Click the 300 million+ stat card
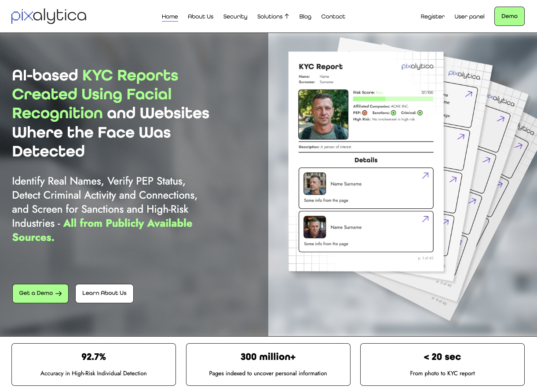 coord(268,365)
